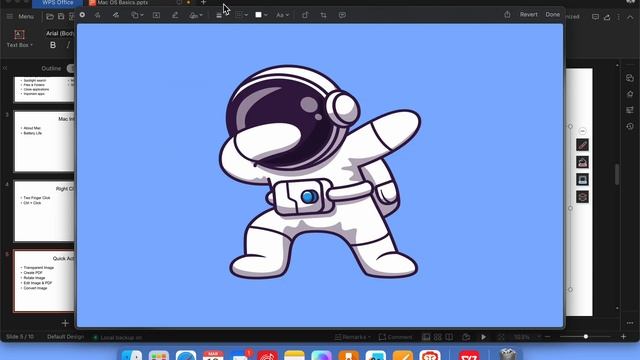
Task: Select slide 5 thumbnail titled Quick Actions
Action: 44,281
